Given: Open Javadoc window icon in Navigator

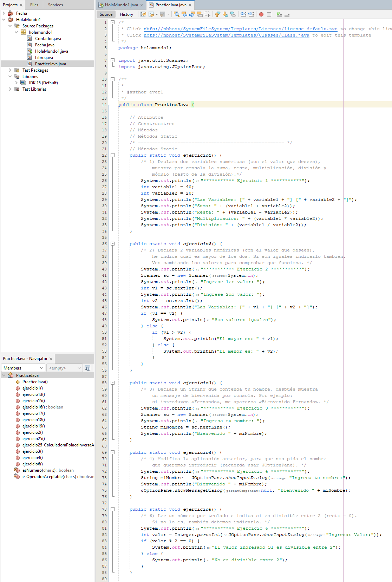Looking at the screenshot, I should 88,368.
